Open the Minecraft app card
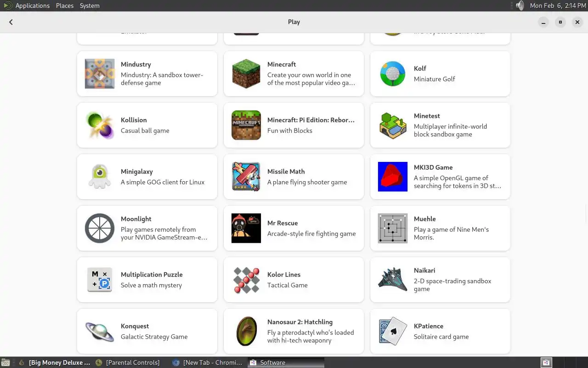Viewport: 588px width, 368px height. tap(294, 74)
